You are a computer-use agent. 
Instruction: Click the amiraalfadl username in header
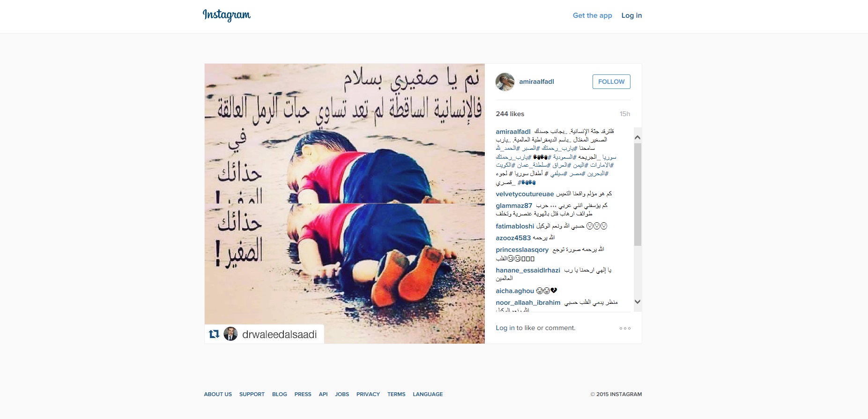[536, 81]
